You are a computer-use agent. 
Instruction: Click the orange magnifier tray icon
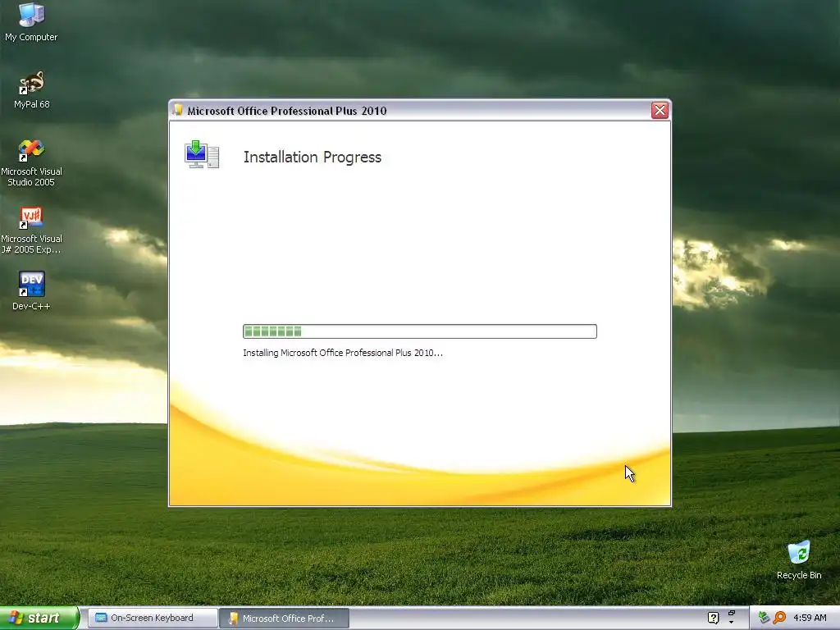click(x=779, y=618)
